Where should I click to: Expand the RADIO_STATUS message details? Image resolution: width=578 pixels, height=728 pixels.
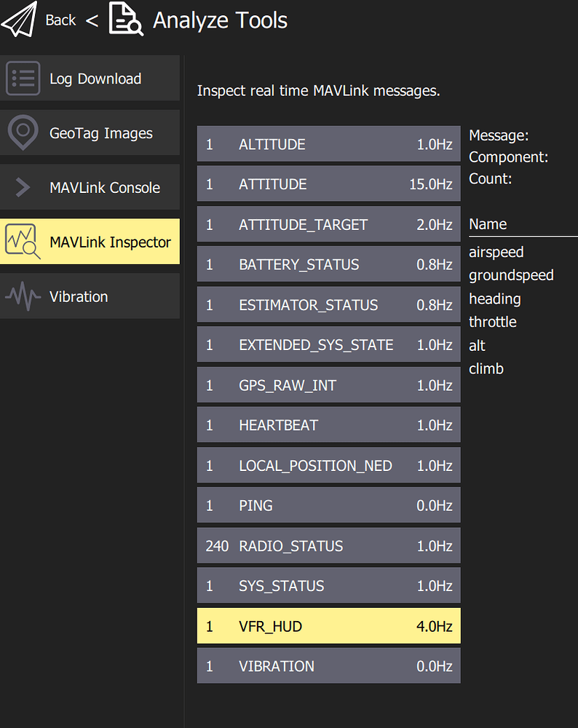(x=328, y=545)
